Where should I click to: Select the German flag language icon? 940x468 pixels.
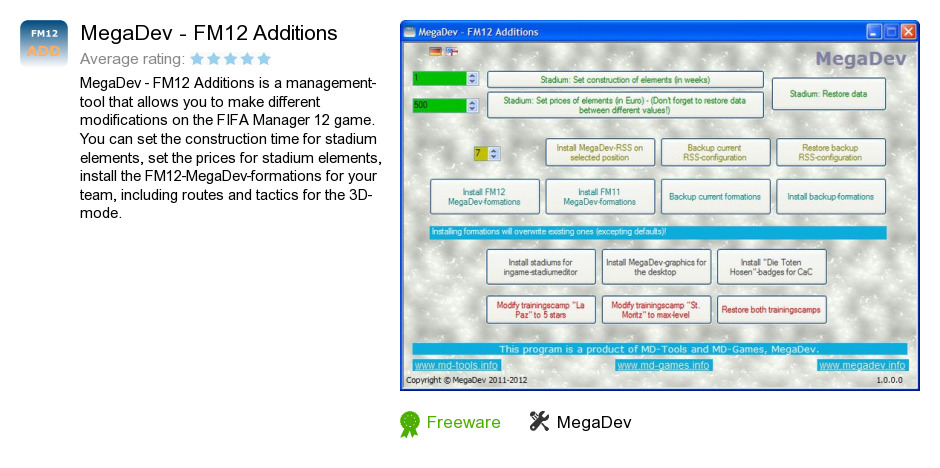click(435, 52)
